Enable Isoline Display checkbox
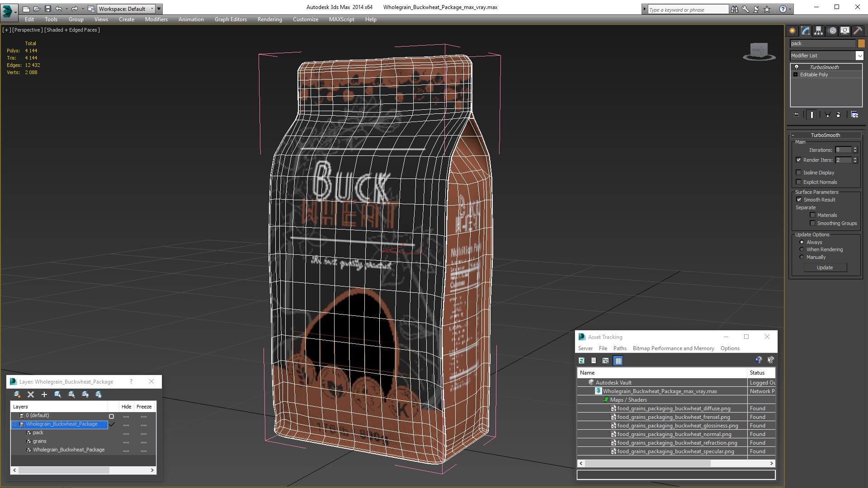 pyautogui.click(x=799, y=173)
